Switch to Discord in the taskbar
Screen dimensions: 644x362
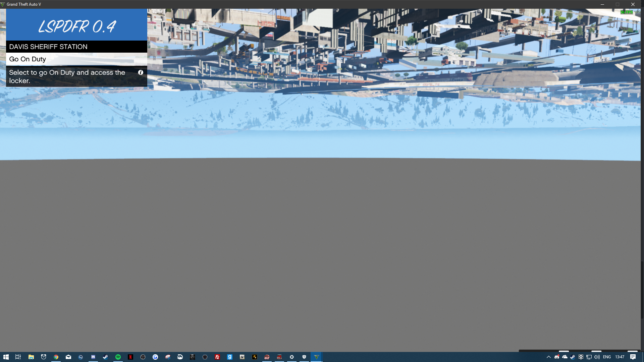[x=93, y=357]
